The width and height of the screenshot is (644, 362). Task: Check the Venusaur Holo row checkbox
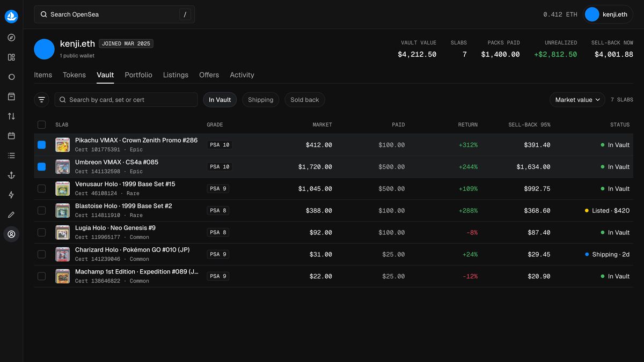click(41, 189)
